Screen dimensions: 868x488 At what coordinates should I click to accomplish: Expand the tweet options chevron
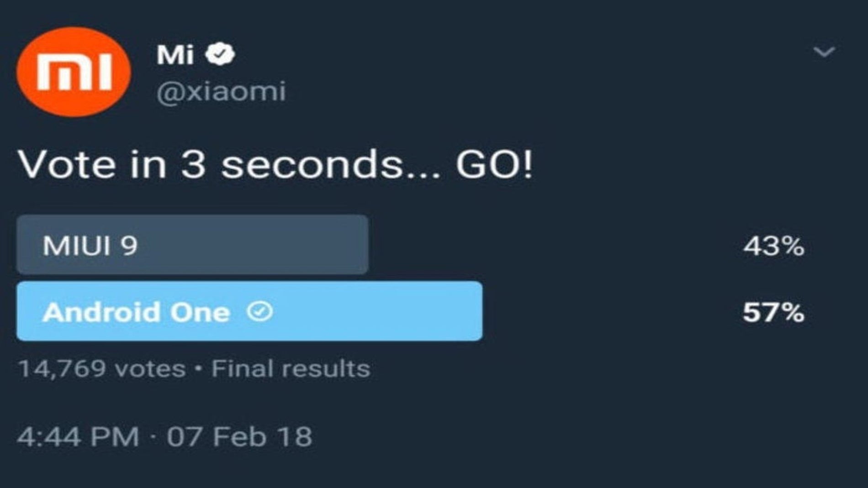824,52
